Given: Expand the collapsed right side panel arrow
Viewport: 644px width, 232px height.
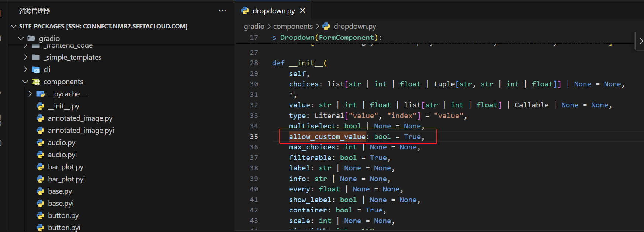Looking at the screenshot, I should pyautogui.click(x=641, y=41).
